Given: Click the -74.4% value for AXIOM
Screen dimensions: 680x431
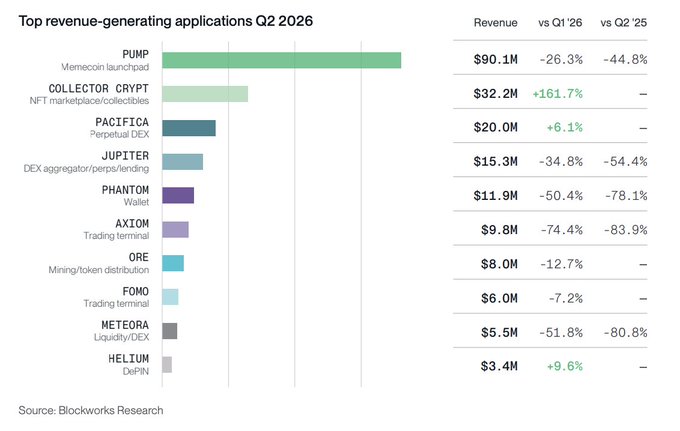Looking at the screenshot, I should point(562,230).
